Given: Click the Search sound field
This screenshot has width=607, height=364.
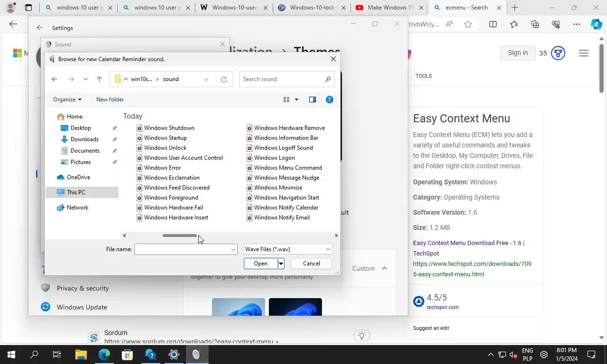Looking at the screenshot, I should coord(287,79).
